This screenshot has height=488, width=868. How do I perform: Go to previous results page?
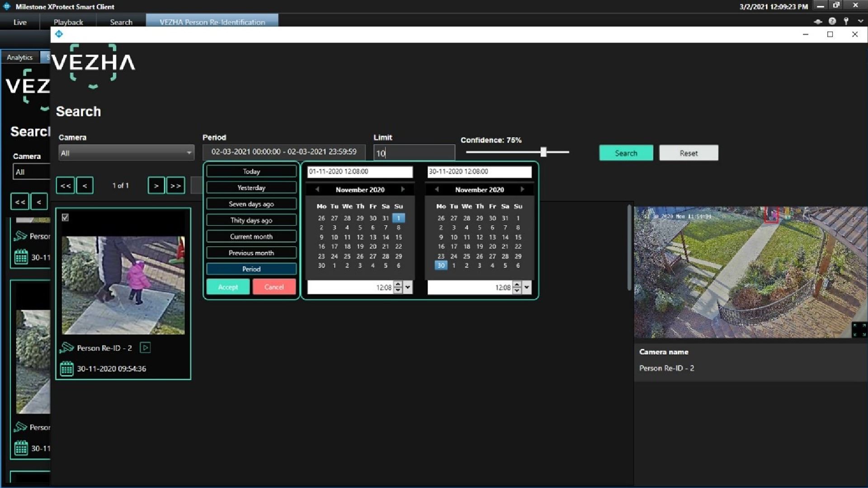pyautogui.click(x=85, y=186)
